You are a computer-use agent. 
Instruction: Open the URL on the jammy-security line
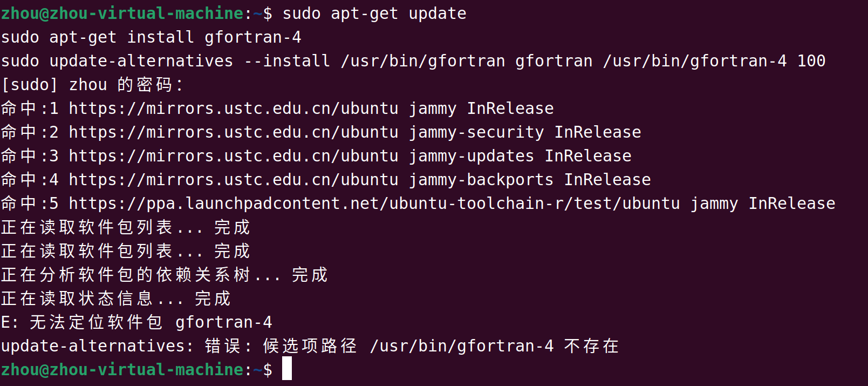[x=233, y=132]
